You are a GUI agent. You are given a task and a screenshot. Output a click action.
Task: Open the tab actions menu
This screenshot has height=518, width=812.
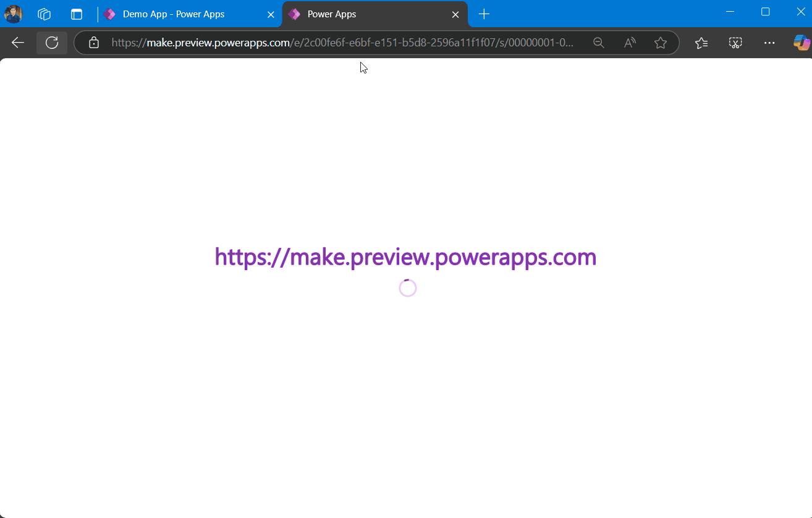tap(77, 14)
